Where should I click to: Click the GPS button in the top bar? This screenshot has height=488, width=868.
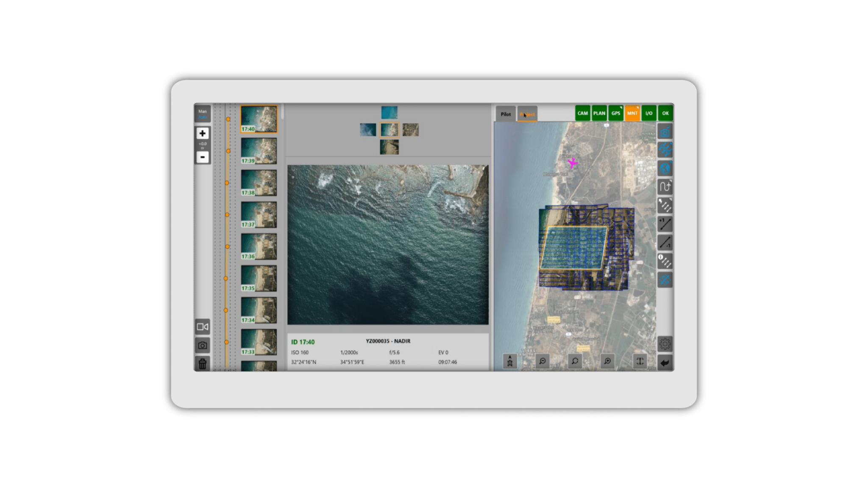[615, 113]
